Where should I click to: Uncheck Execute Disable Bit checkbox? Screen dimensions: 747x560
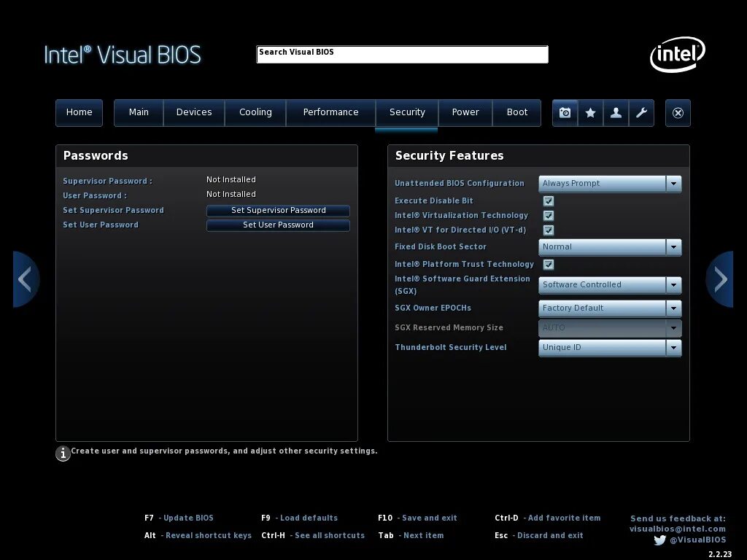tap(549, 201)
